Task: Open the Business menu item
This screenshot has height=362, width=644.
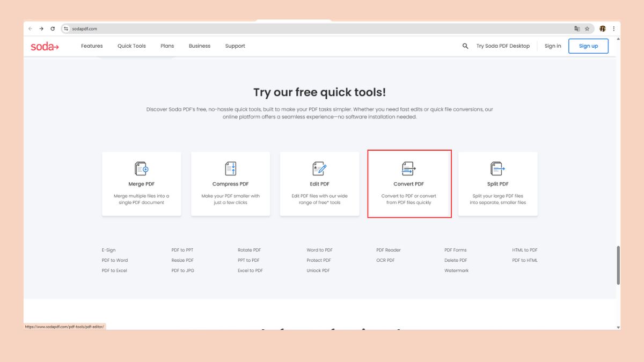Action: tap(200, 46)
